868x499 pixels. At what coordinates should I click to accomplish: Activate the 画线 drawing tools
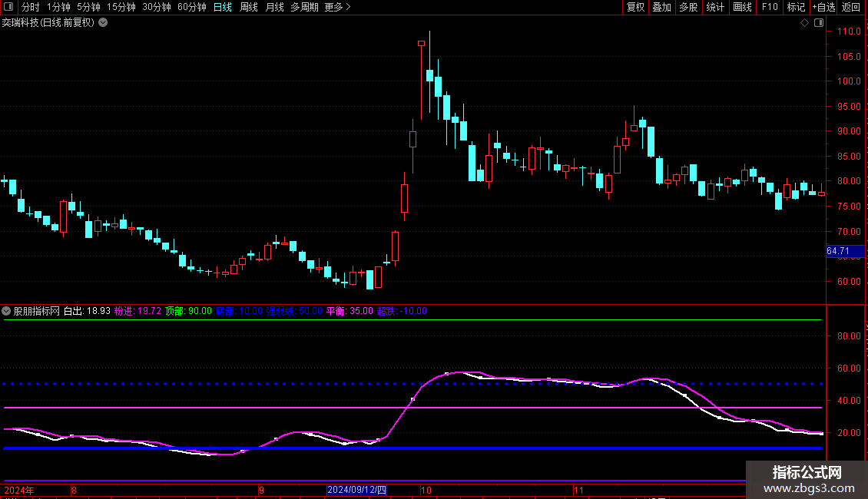742,7
